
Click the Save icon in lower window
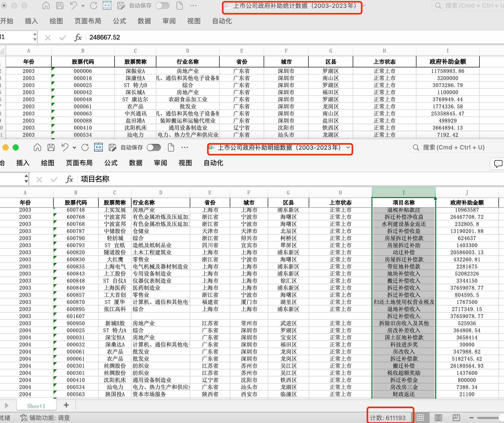(51, 147)
